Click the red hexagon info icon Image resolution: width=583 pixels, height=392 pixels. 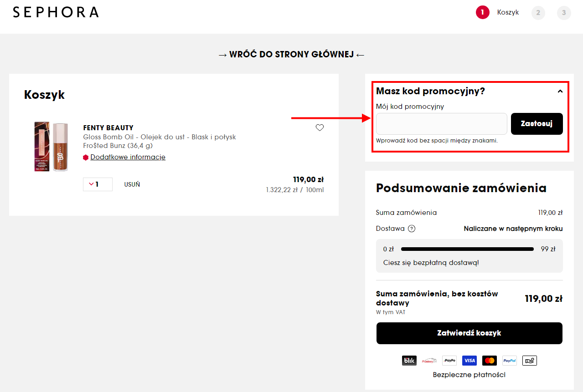pyautogui.click(x=86, y=158)
